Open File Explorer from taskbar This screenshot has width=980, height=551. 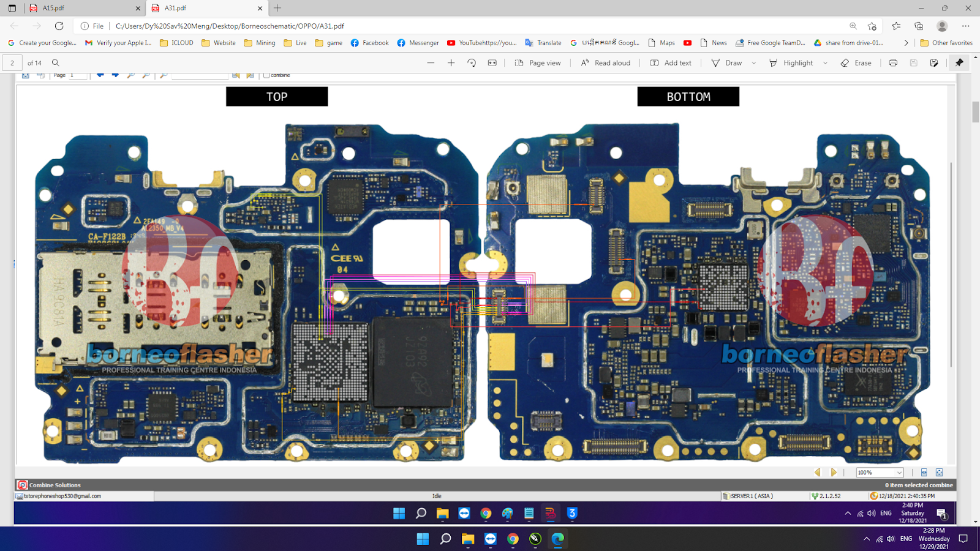pos(468,539)
